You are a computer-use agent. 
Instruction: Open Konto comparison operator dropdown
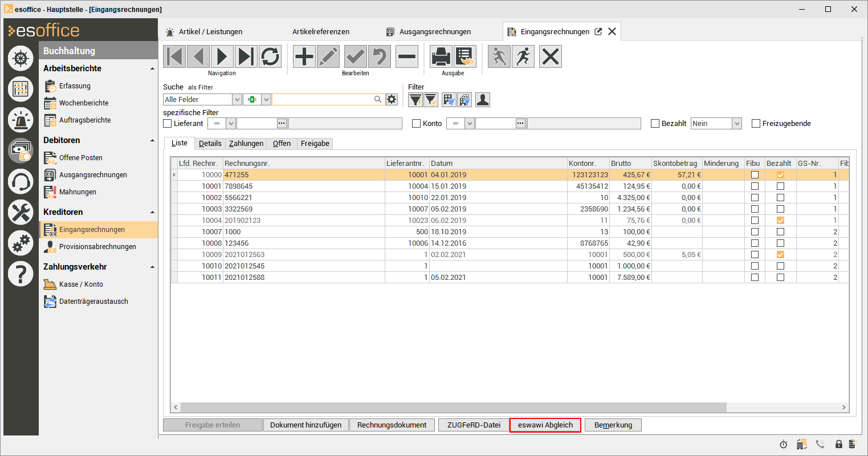click(x=470, y=123)
